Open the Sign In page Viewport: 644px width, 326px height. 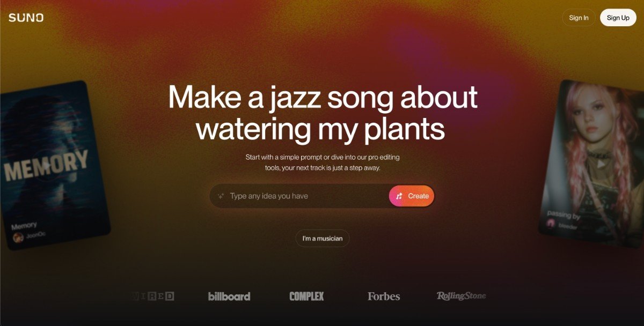(x=579, y=18)
